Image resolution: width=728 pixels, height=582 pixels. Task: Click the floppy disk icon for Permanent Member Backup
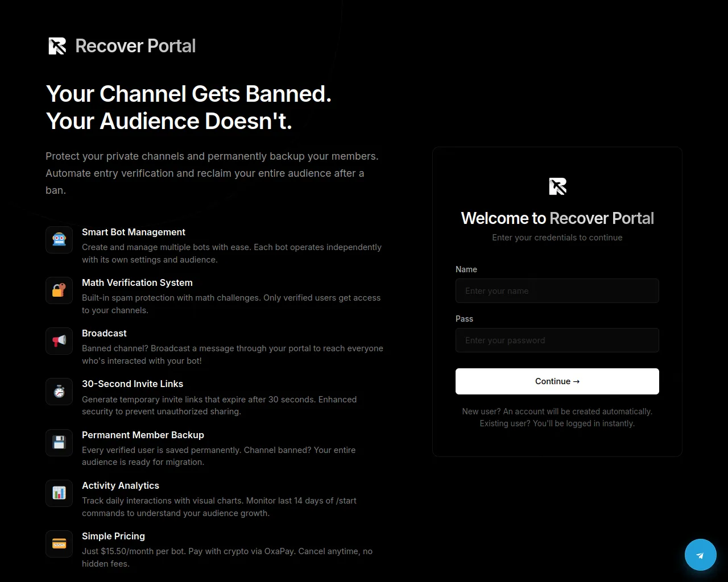click(x=59, y=443)
